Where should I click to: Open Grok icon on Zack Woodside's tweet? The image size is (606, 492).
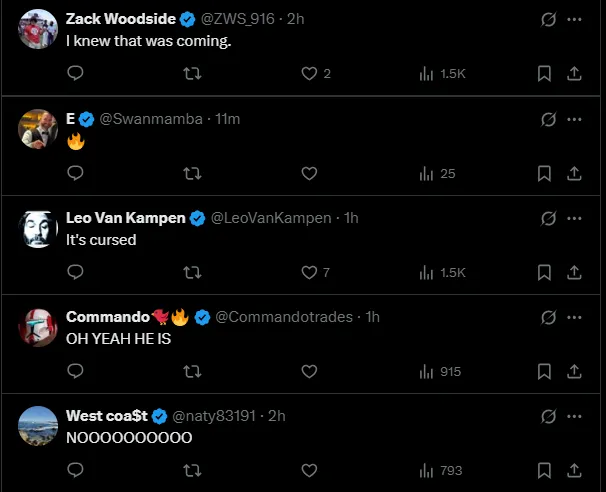548,19
